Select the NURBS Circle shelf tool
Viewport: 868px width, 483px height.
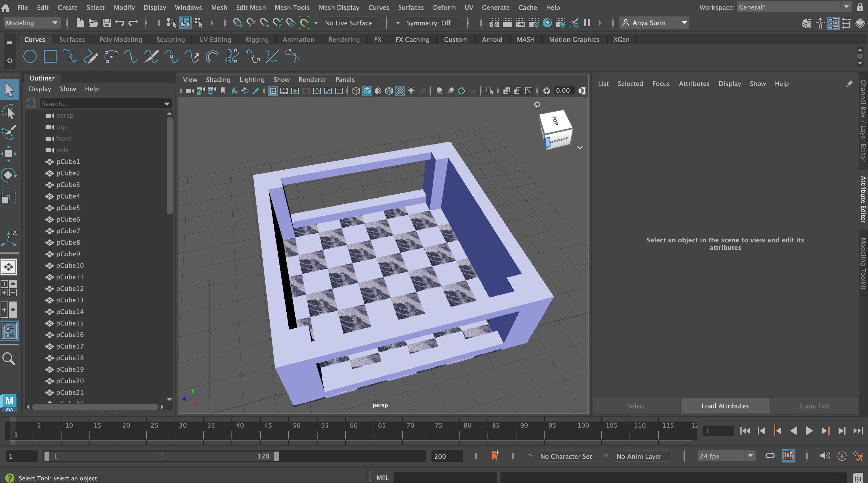30,57
